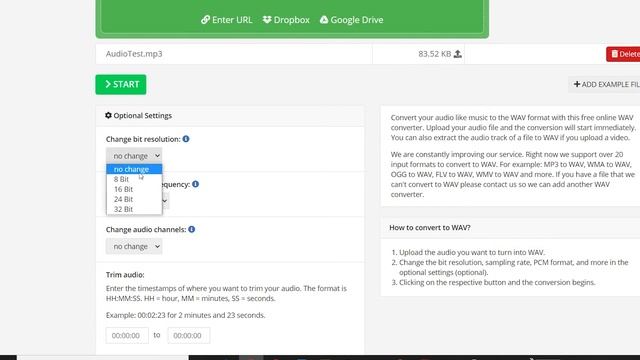
Task: Click the upload icon beside 83.52 KB
Action: [x=458, y=54]
